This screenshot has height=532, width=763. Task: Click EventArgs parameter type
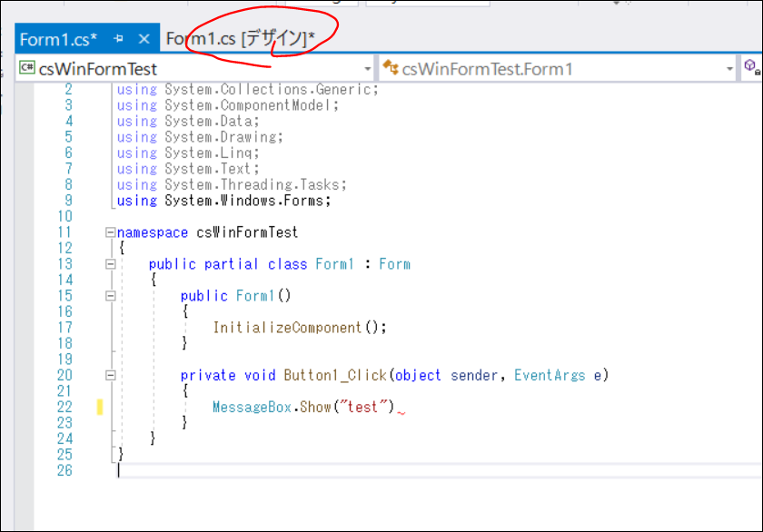550,375
